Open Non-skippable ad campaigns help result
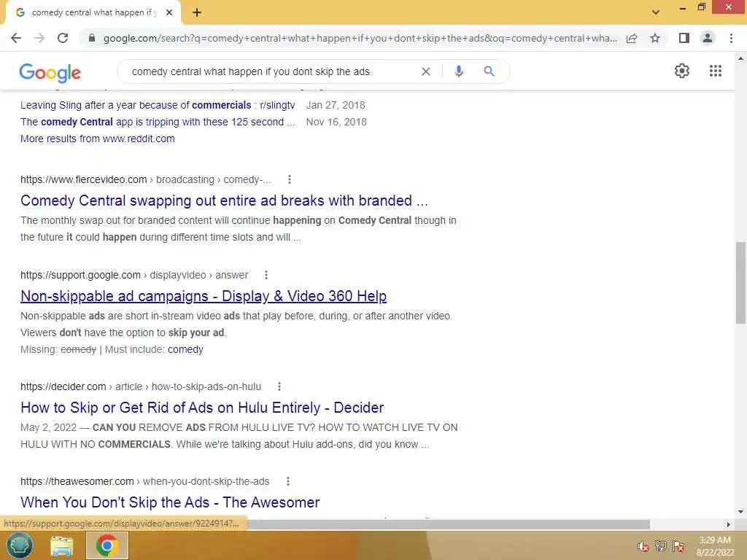The image size is (747, 560). 204,296
